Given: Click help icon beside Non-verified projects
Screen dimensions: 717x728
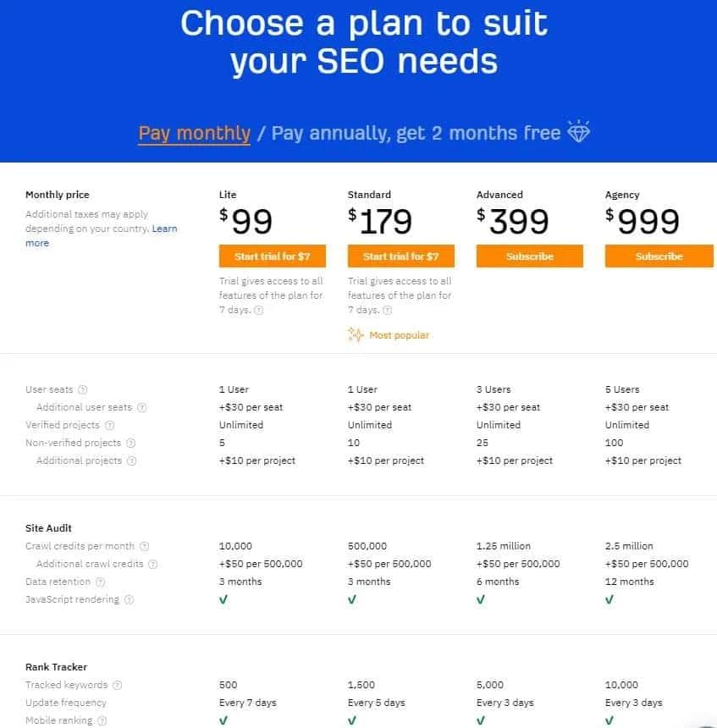Looking at the screenshot, I should click(130, 443).
